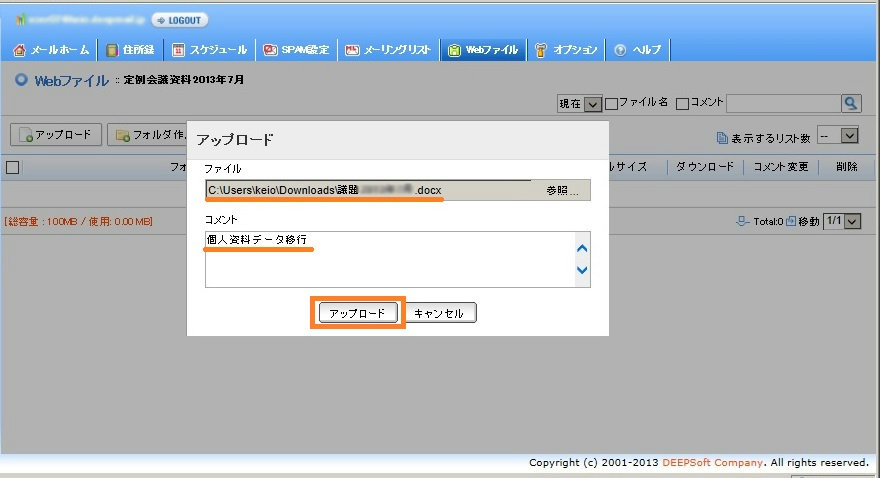This screenshot has height=478, width=880.
Task: Open the スケジュール calendar tab
Action: 210,50
